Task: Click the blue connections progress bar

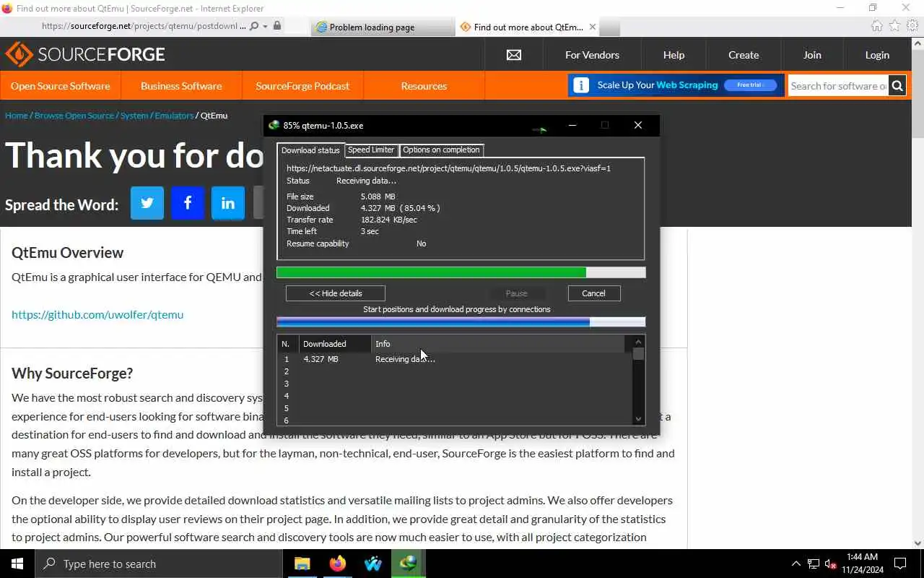Action: click(461, 322)
